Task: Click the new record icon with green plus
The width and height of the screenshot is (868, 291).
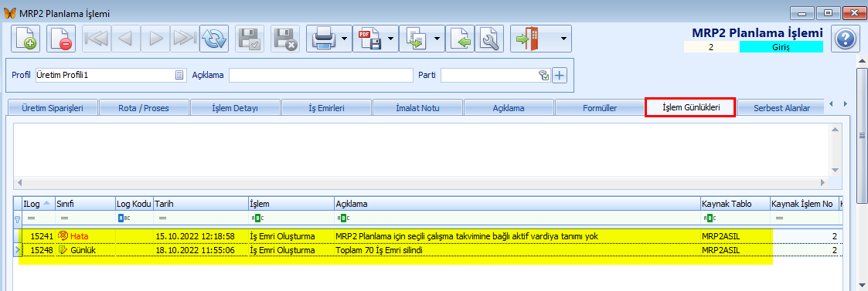Action: [26, 39]
